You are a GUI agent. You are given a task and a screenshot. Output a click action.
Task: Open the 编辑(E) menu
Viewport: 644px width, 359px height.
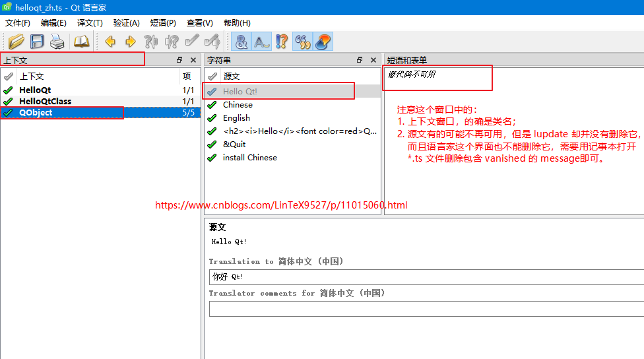53,23
